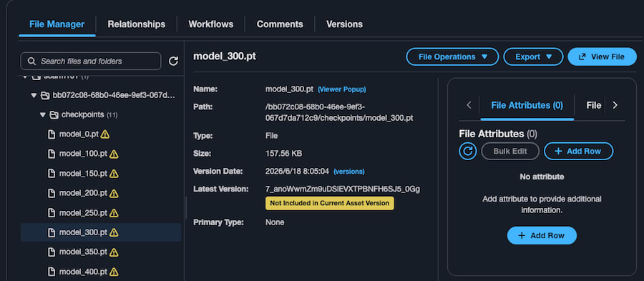Show next attribute tabs with right chevron
The image size is (644, 281).
[615, 105]
